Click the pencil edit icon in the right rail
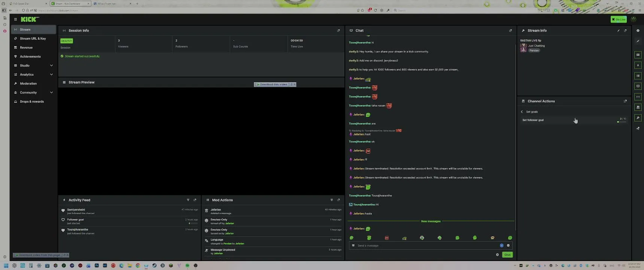 [x=638, y=41]
